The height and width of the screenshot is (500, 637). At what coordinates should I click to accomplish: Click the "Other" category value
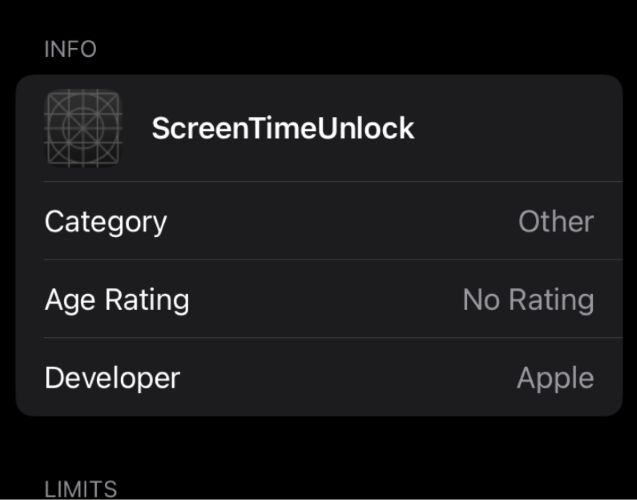556,221
